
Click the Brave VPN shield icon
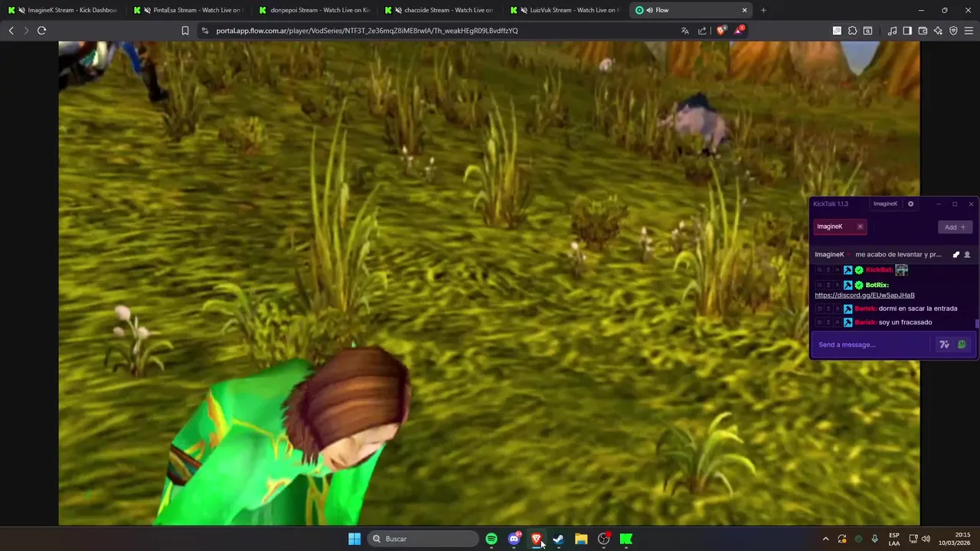(953, 31)
